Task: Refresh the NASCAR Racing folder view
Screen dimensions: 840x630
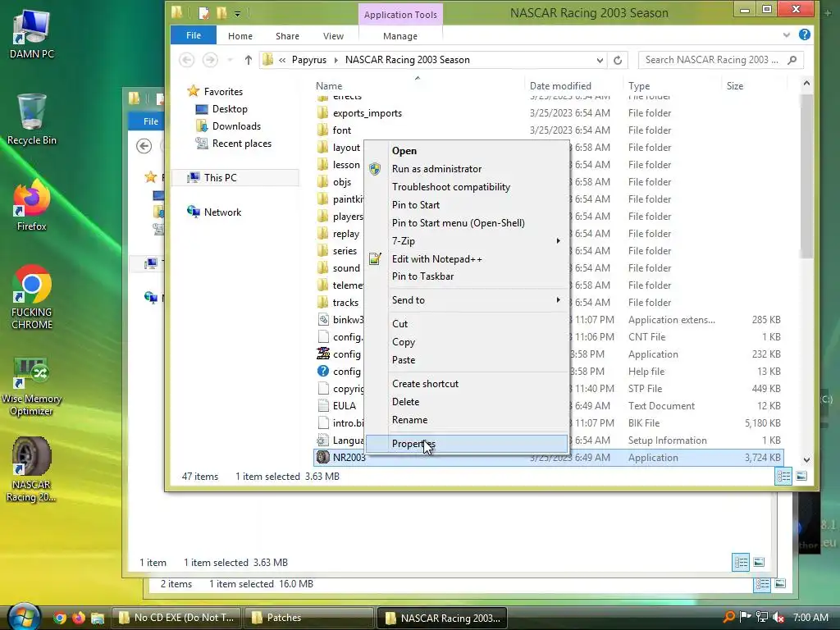Action: [618, 60]
